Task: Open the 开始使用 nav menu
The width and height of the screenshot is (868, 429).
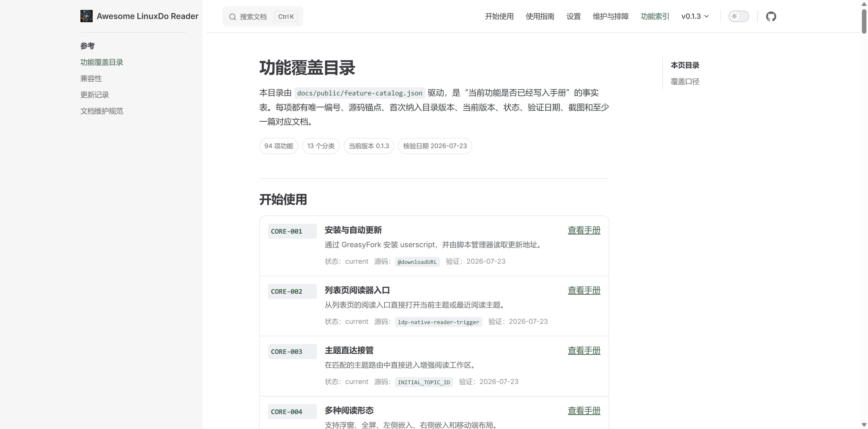Action: [x=499, y=16]
